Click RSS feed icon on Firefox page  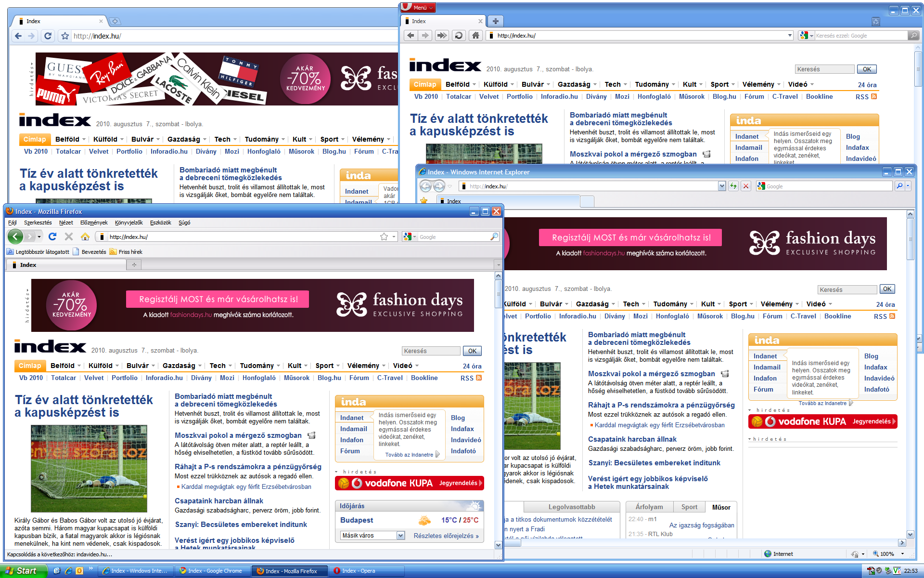click(x=479, y=378)
